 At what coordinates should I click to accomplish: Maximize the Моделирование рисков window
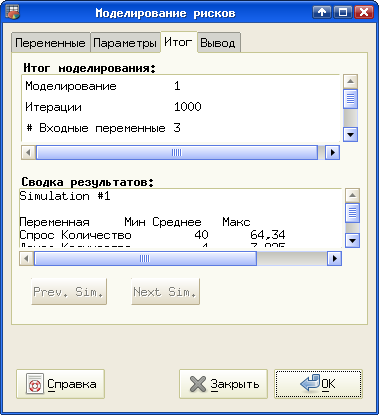point(343,12)
